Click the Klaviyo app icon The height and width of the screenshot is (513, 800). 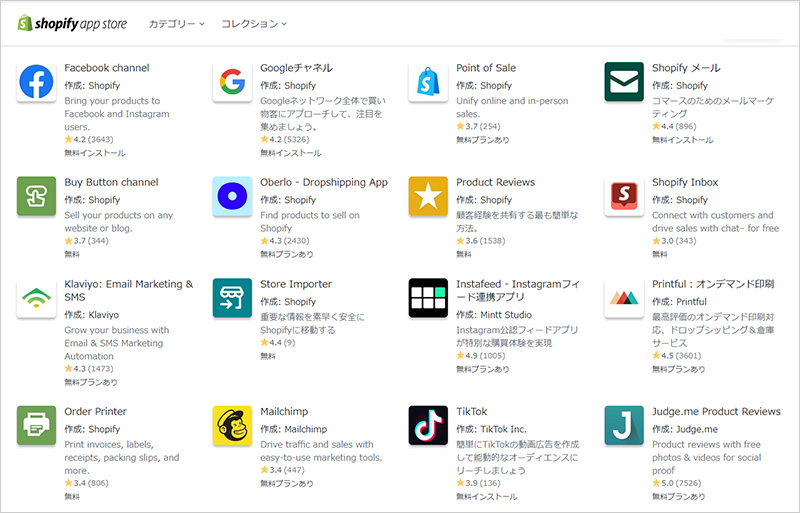(x=36, y=298)
